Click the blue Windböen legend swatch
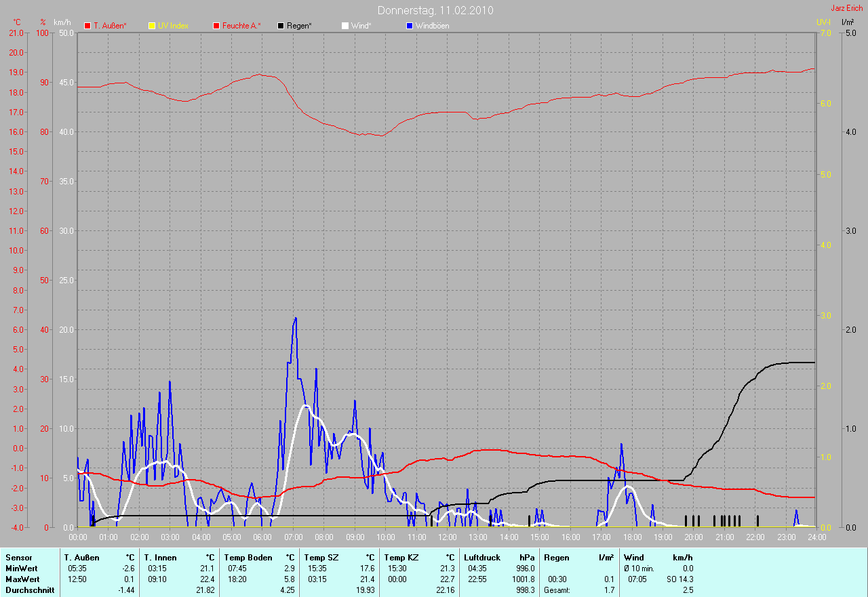Image resolution: width=868 pixels, height=597 pixels. pos(410,26)
